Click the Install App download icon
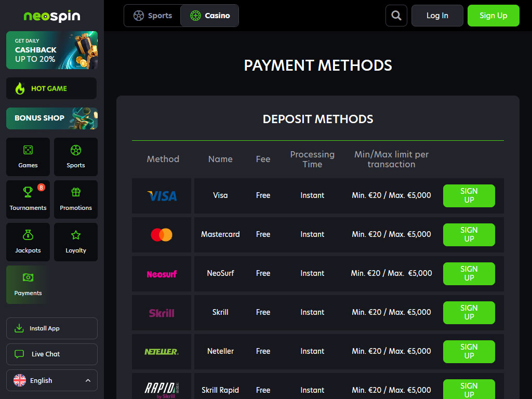Viewport: 532px width, 399px height. (19, 328)
